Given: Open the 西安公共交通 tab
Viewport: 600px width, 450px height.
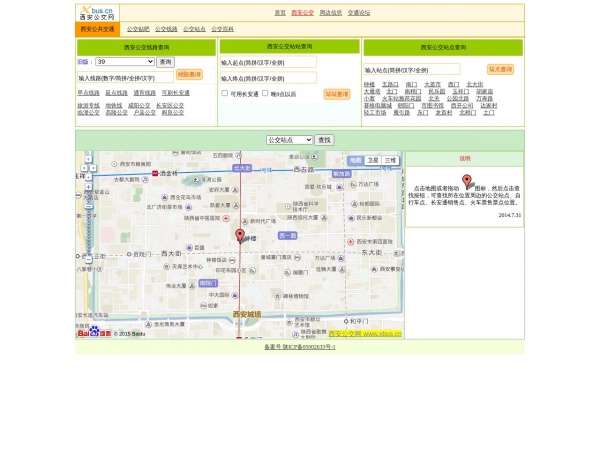Looking at the screenshot, I should [98, 30].
